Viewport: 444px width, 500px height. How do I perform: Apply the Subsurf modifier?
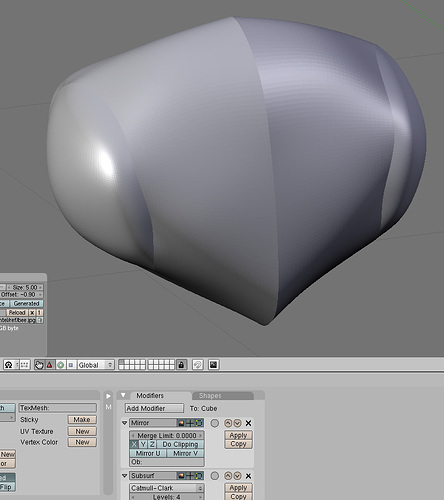click(238, 488)
